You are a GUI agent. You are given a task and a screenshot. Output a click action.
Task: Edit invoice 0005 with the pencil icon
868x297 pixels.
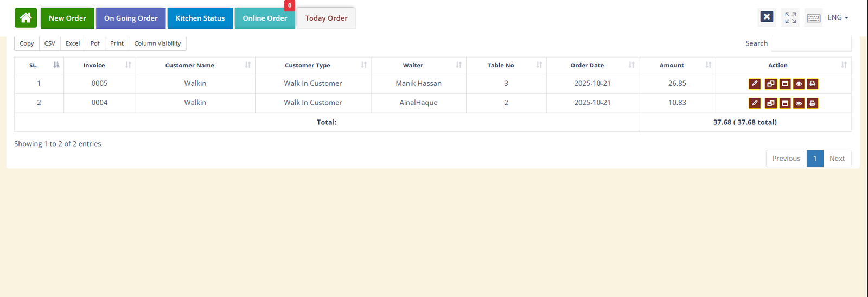[754, 84]
